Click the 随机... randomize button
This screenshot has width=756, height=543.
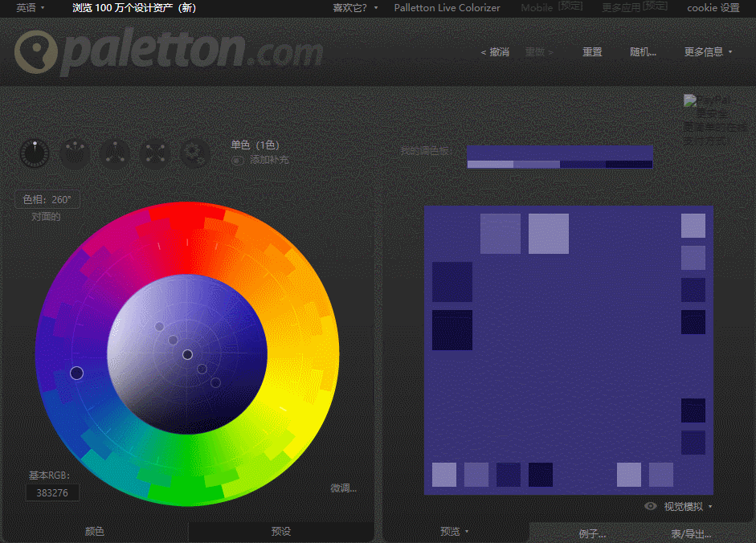coord(643,51)
